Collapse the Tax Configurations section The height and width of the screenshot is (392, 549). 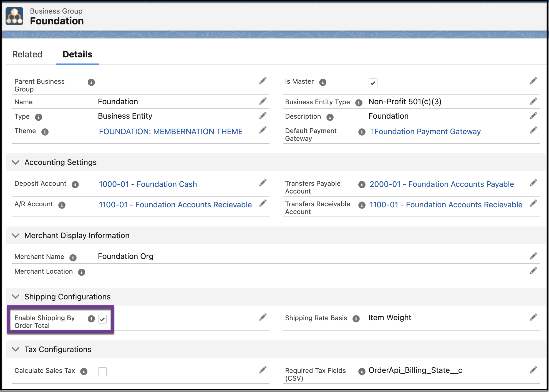coord(16,349)
